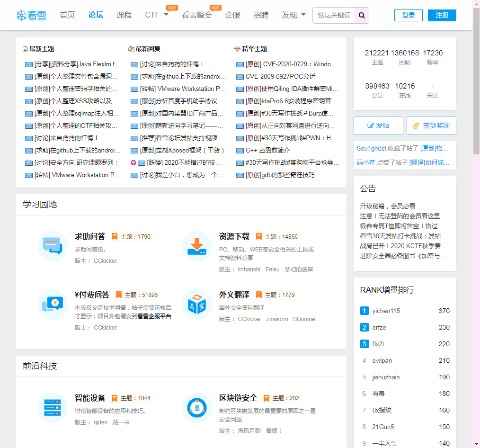The width and height of the screenshot is (480, 448).
Task: Open moderator zmworm profile
Action: pos(277,319)
